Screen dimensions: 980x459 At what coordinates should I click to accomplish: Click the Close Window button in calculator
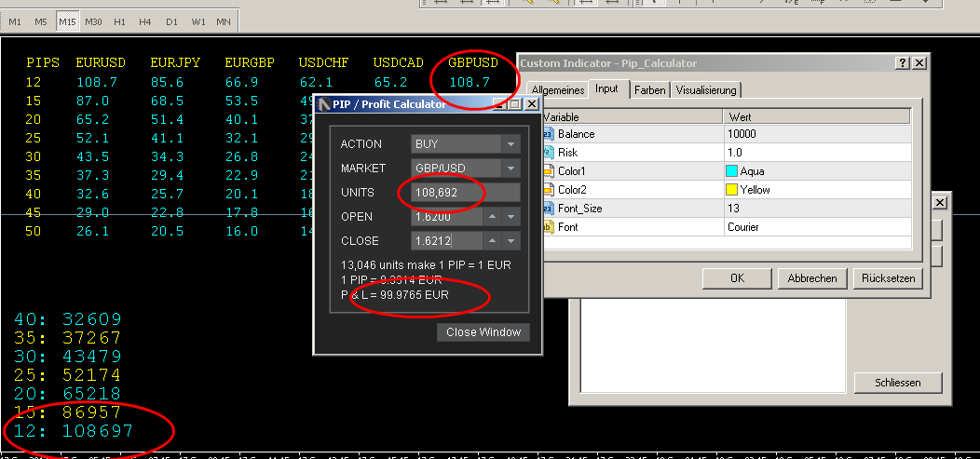tap(483, 332)
